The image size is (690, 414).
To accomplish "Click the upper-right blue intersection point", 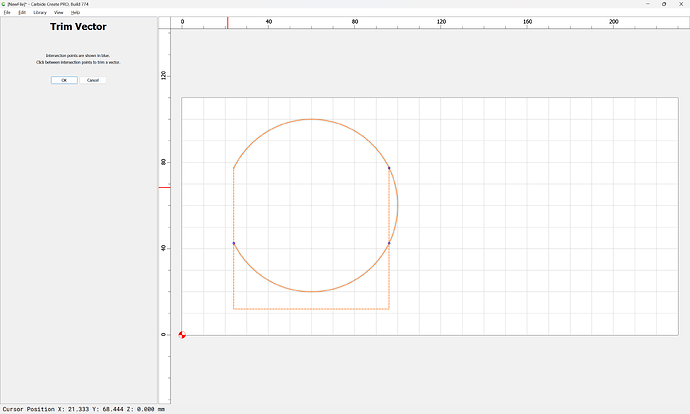I will click(389, 168).
